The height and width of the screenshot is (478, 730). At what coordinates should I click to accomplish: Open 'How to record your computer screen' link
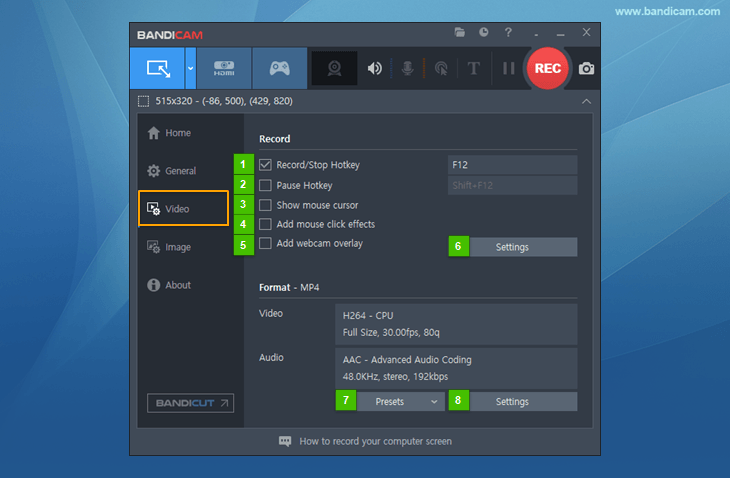pos(375,441)
